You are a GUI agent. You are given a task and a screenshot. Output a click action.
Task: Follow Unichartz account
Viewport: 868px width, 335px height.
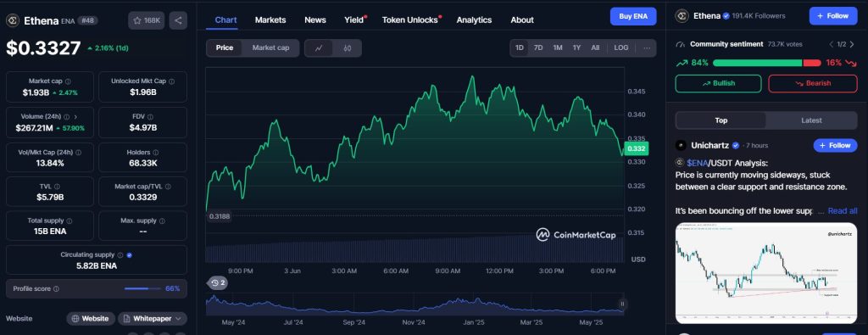(835, 146)
